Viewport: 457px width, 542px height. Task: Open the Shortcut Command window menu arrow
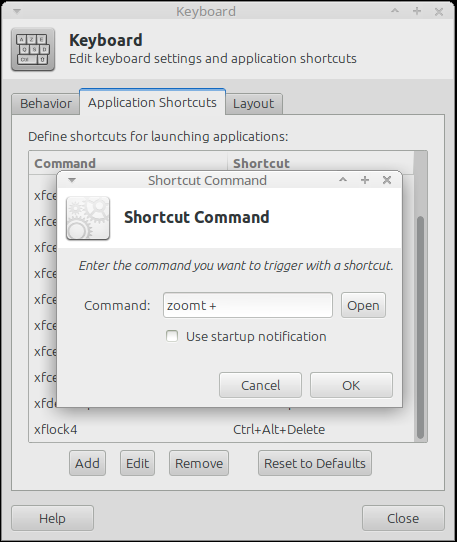(72, 180)
